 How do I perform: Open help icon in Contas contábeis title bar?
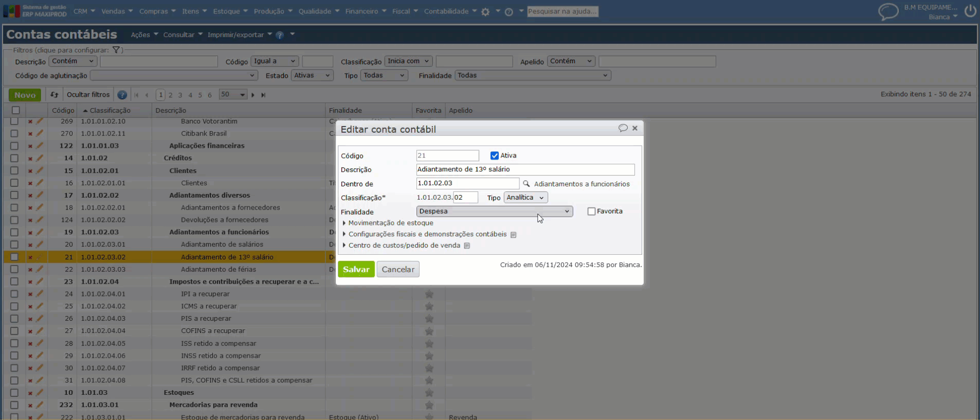[280, 35]
